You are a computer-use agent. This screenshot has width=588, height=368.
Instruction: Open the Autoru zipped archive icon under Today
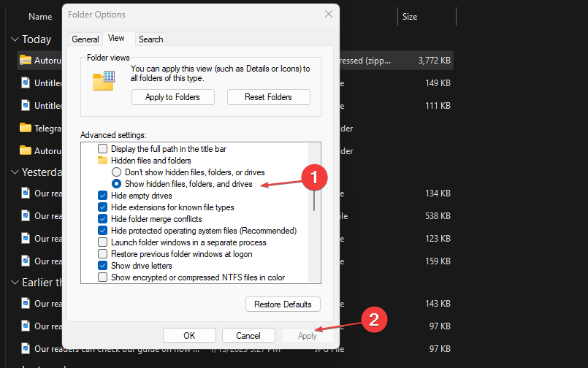tap(25, 61)
